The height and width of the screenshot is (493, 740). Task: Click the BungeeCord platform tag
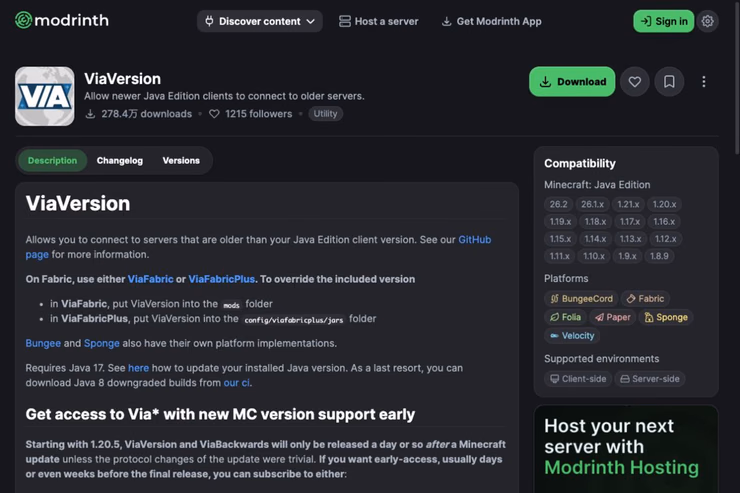point(581,299)
